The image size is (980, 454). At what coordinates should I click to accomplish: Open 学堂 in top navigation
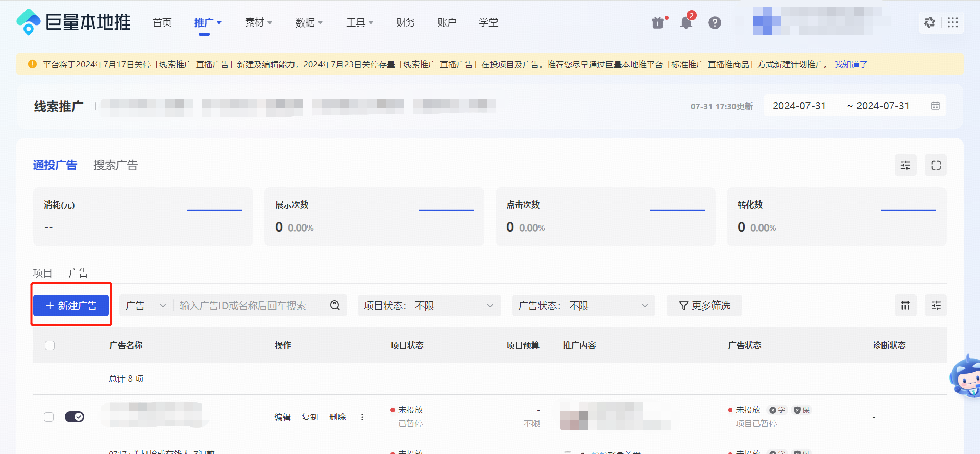click(x=488, y=22)
